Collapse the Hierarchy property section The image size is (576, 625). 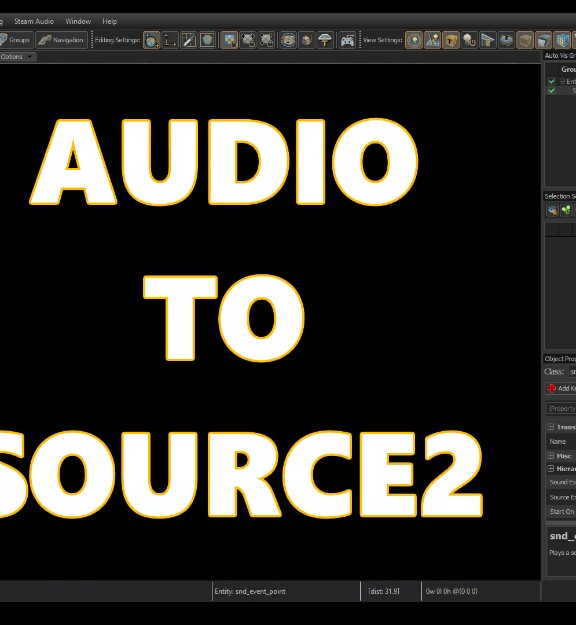click(x=551, y=468)
